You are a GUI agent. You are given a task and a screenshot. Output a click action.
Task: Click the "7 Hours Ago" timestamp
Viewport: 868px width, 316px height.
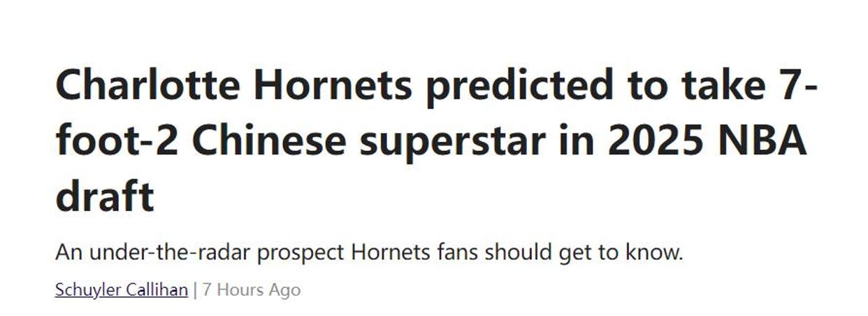(x=252, y=289)
